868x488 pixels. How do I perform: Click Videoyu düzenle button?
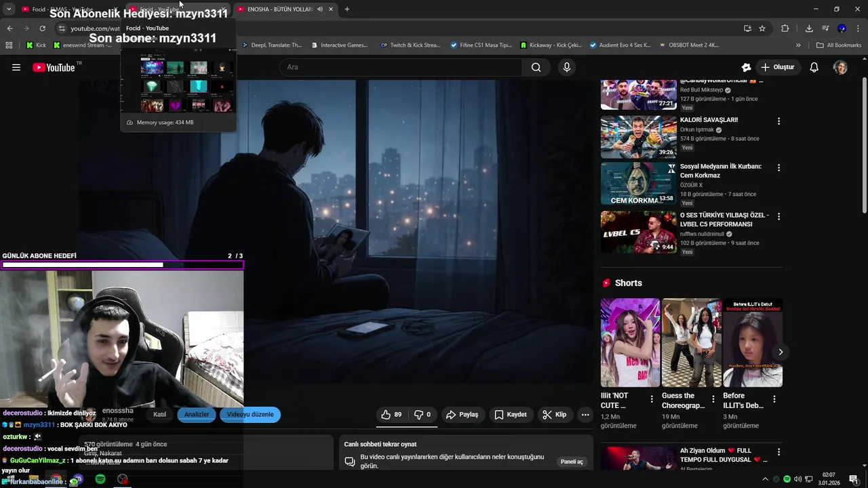point(250,415)
